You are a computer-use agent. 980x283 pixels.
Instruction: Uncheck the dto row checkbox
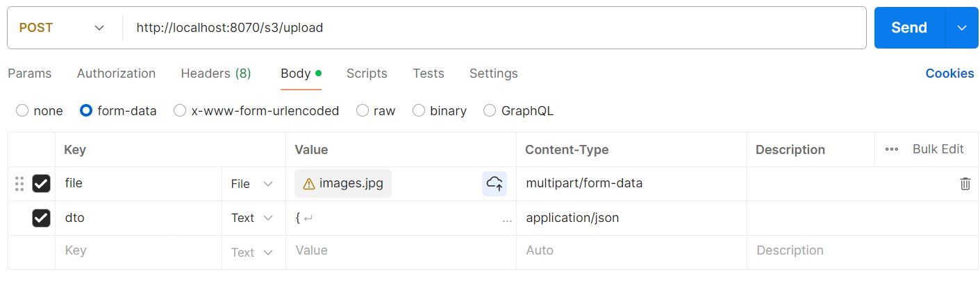(41, 218)
